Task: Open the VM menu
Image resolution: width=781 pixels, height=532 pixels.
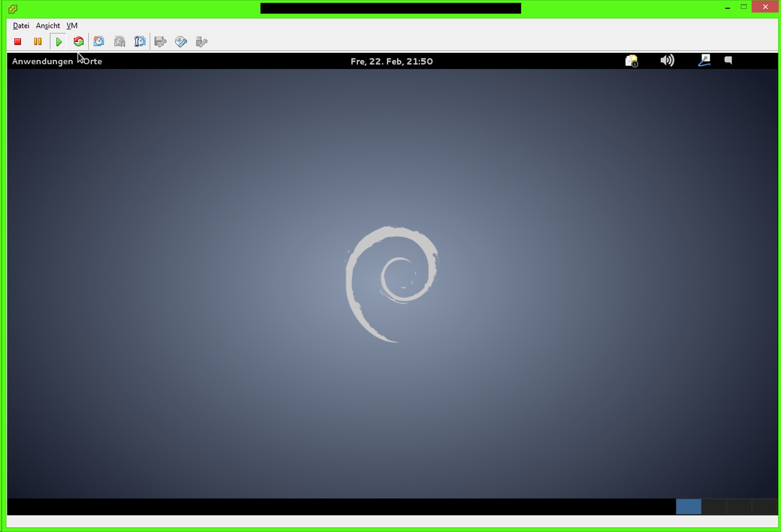Action: (72, 26)
